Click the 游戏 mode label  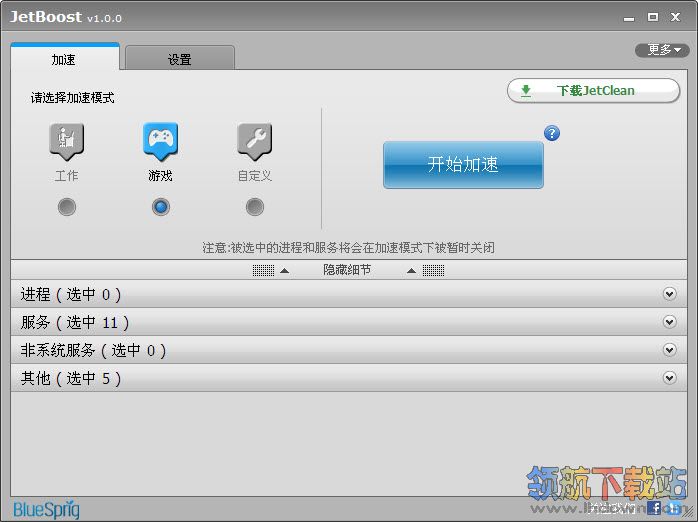tap(161, 176)
